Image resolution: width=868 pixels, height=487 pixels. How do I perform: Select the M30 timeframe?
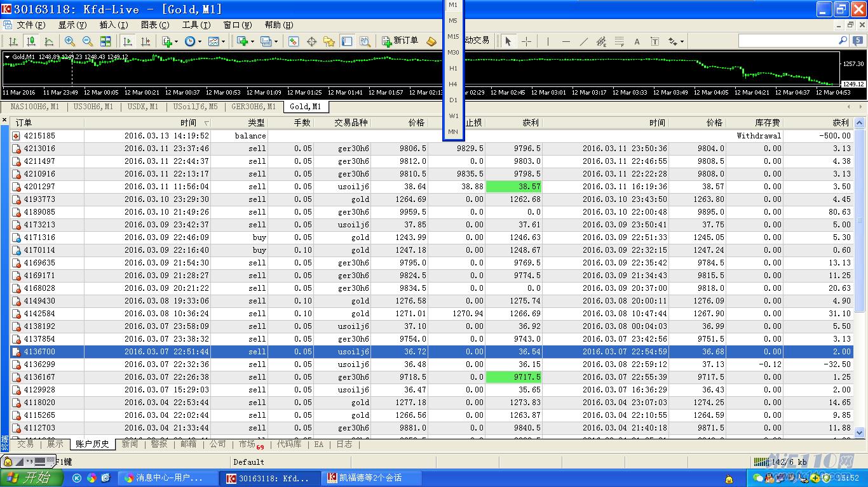(x=453, y=52)
